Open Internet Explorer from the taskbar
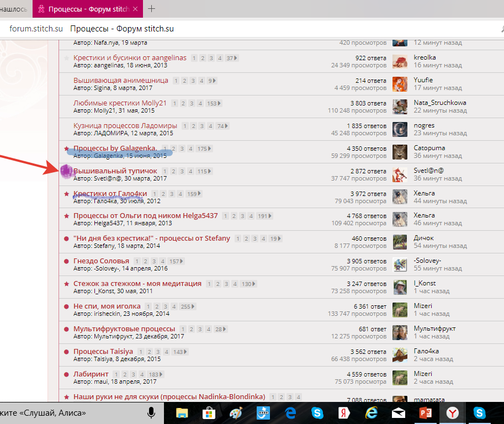Viewport: 504px width, 424px height. (371, 413)
